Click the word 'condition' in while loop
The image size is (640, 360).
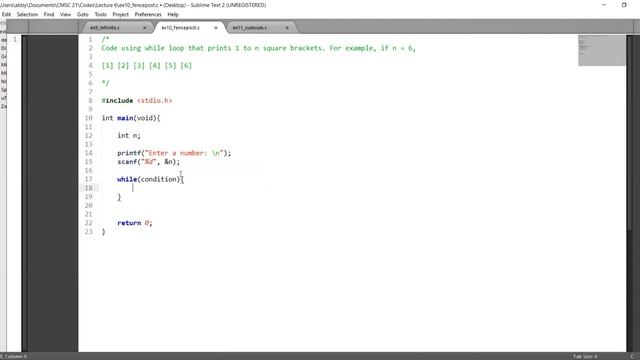tap(158, 179)
